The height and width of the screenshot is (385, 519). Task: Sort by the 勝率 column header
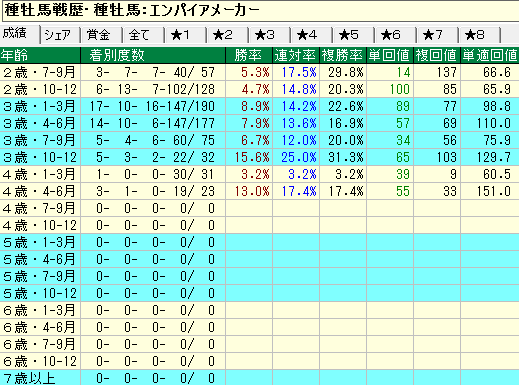point(249,55)
